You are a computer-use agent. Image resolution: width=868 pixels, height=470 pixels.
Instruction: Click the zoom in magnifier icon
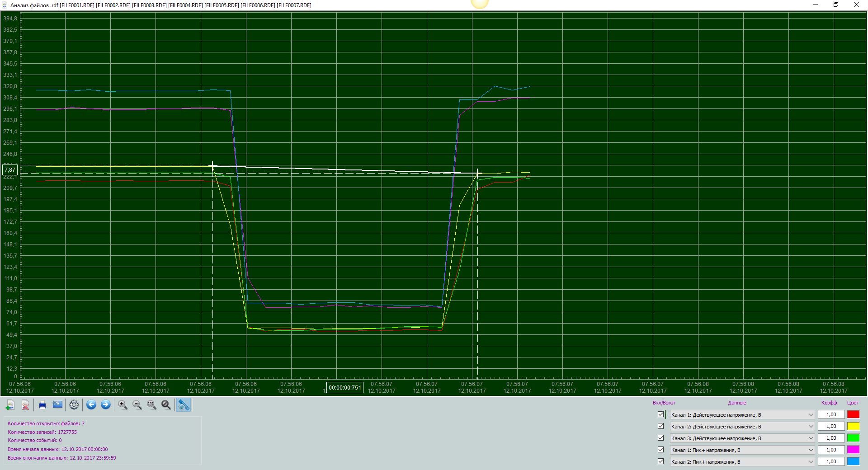point(123,405)
